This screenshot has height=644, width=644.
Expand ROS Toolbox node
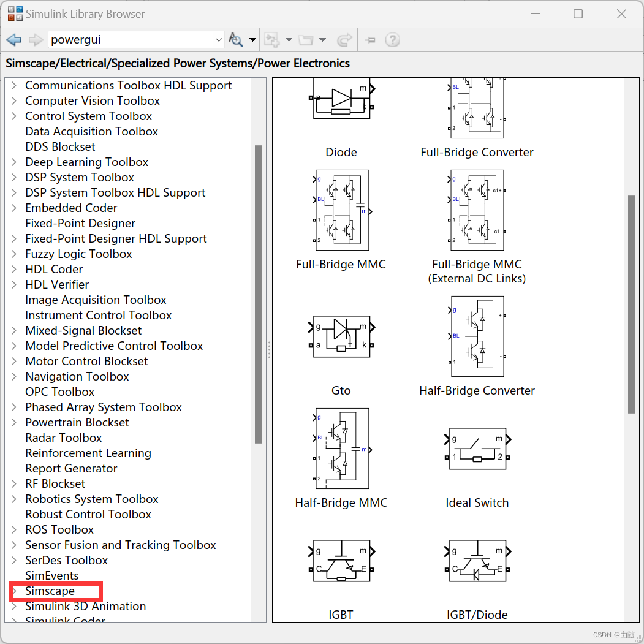pyautogui.click(x=14, y=530)
